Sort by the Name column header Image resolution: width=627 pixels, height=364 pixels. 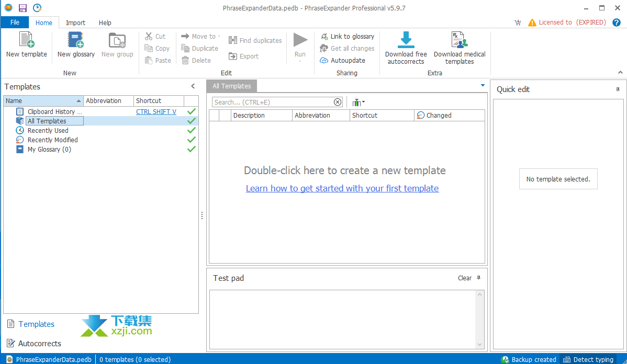coord(43,101)
